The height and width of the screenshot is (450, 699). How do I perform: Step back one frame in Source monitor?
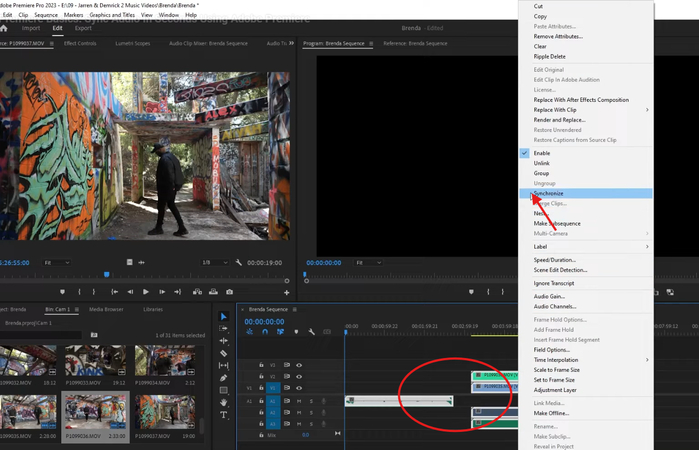pos(130,292)
